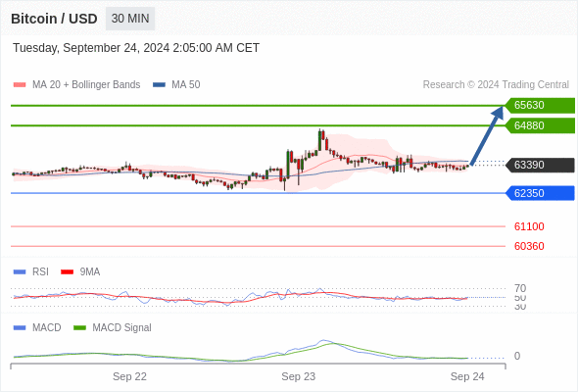Click the MA 20 + Bollinger Bands legend swatch
This screenshot has height=392, width=578.
tap(20, 85)
